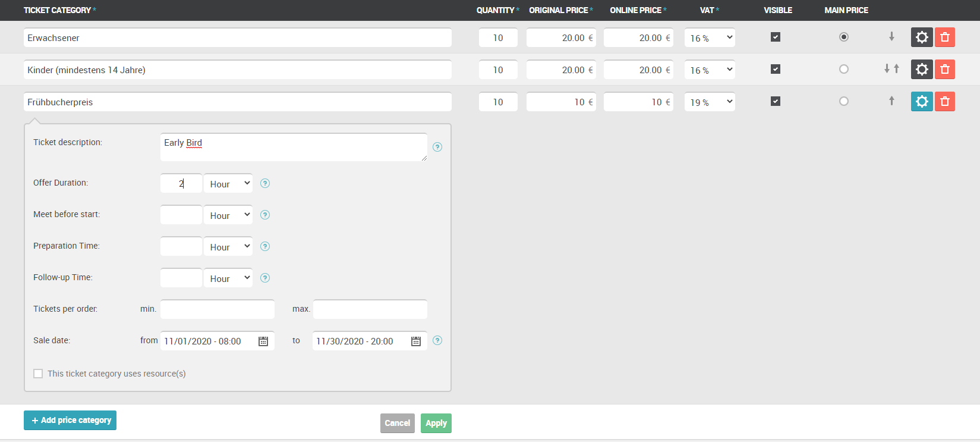Open calendar for sale date to
The width and height of the screenshot is (980, 442).
(x=416, y=341)
